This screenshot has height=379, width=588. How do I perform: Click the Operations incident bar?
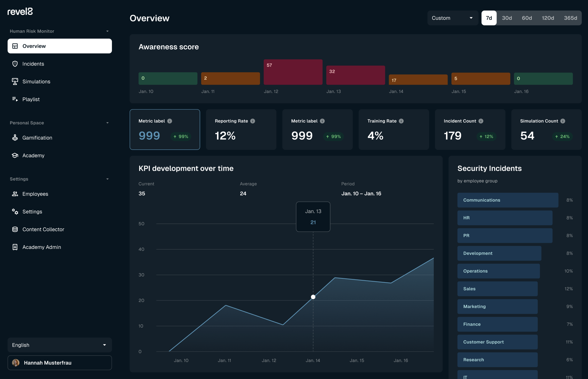point(498,271)
